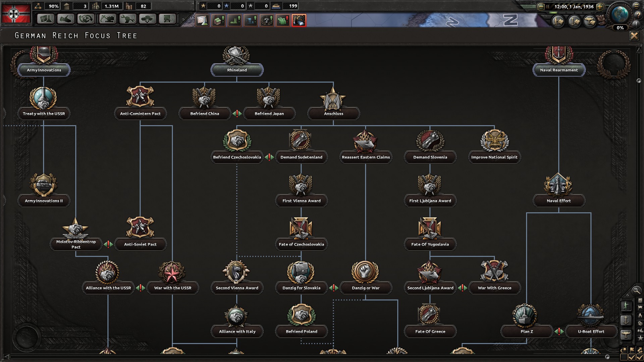
Task: Select the Rhineland focus
Action: click(237, 70)
